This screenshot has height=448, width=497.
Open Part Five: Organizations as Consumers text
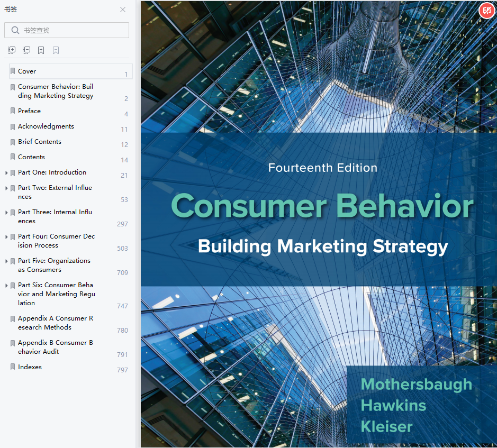pyautogui.click(x=54, y=265)
